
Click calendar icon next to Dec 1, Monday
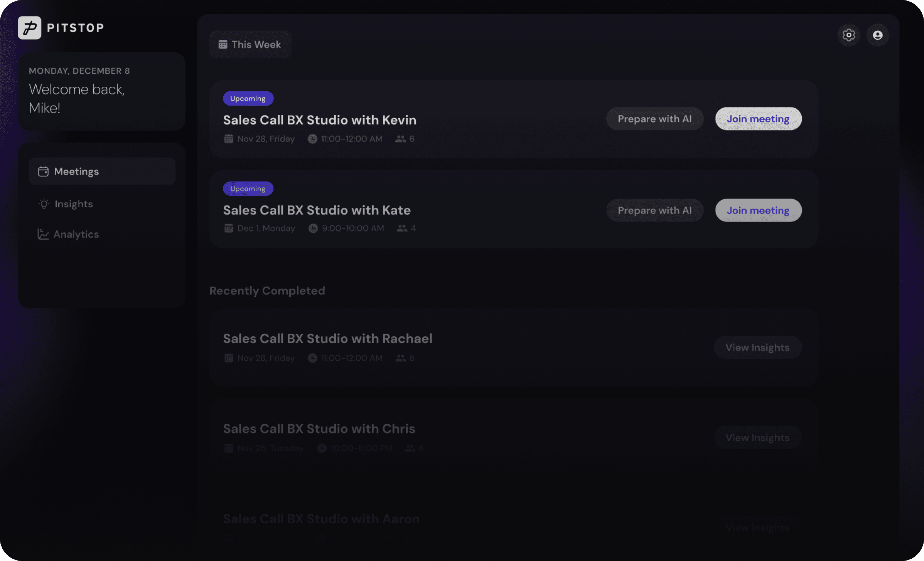(229, 228)
